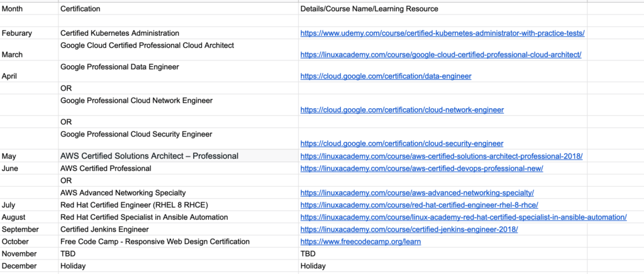Select 'TBD' in the Certification column
Screen dimensions: 644x274
click(x=178, y=253)
